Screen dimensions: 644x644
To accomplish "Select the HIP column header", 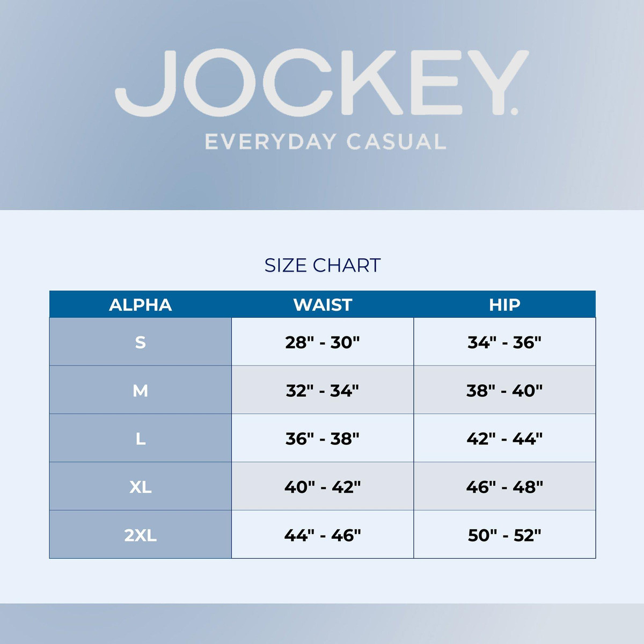I will tap(504, 305).
